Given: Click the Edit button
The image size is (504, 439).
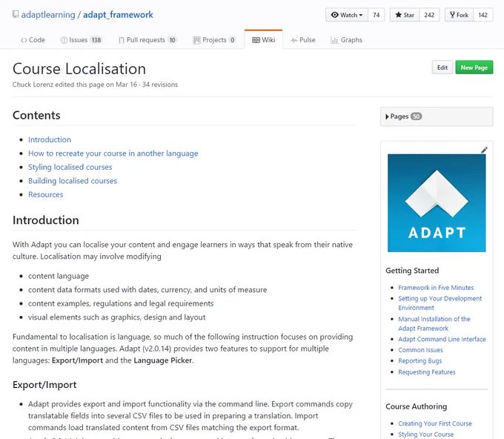Looking at the screenshot, I should pyautogui.click(x=442, y=67).
